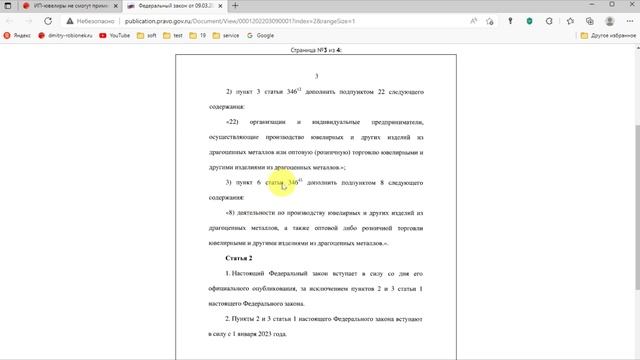
Task: Close the 'Федеральный закон' tab
Action: coord(220,6)
